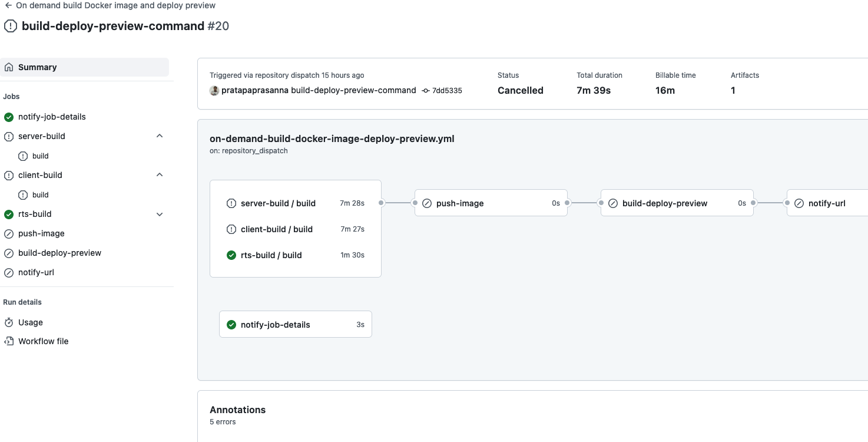
Task: Click the home icon beside Summary
Action: tap(9, 67)
